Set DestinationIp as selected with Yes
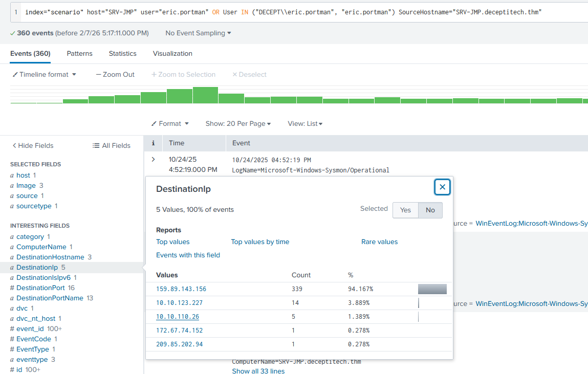 (405, 210)
